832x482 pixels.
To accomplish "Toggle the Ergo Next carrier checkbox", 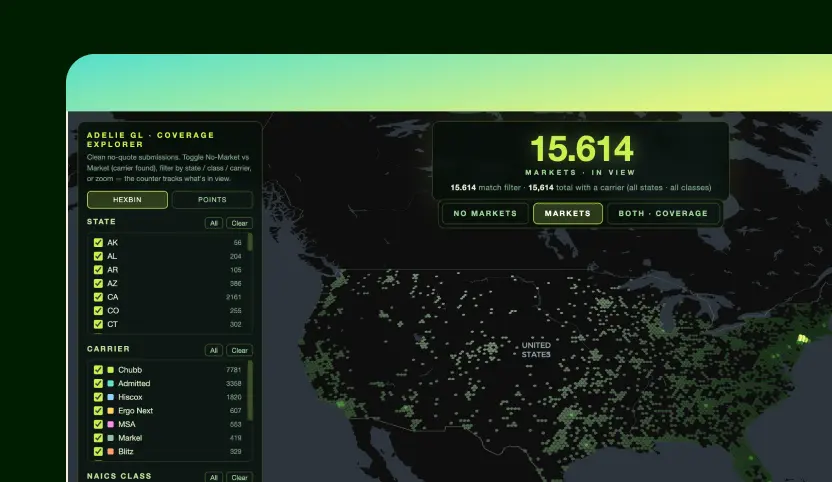I will [x=98, y=411].
